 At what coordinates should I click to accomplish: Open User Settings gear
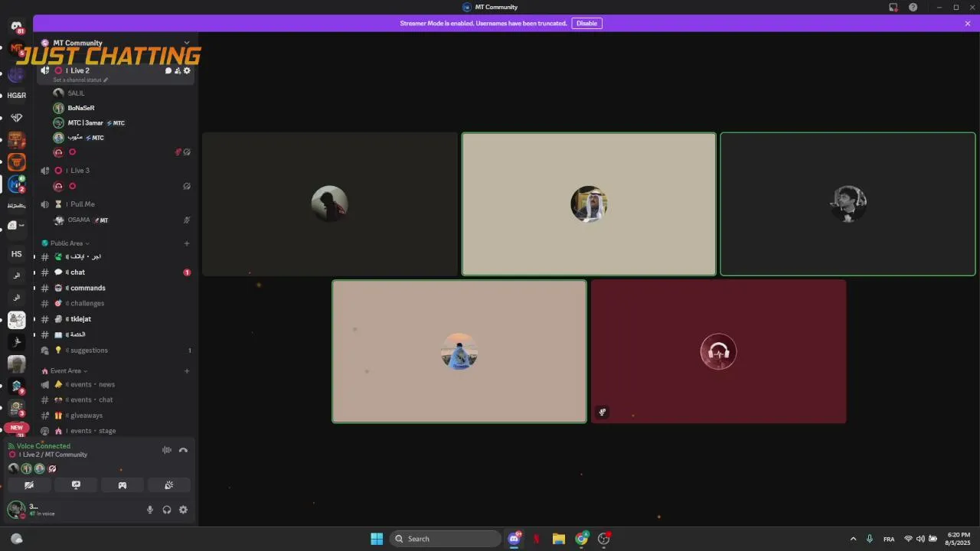coord(184,510)
